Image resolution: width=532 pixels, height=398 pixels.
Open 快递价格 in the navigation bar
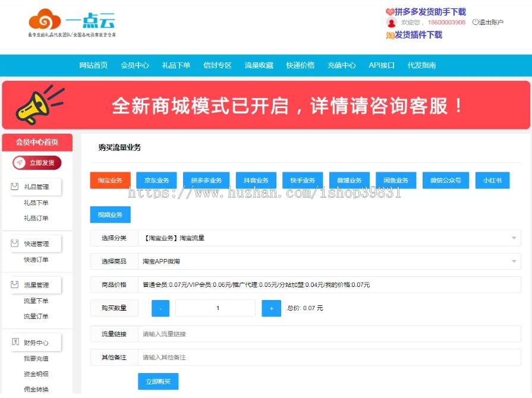(300, 65)
